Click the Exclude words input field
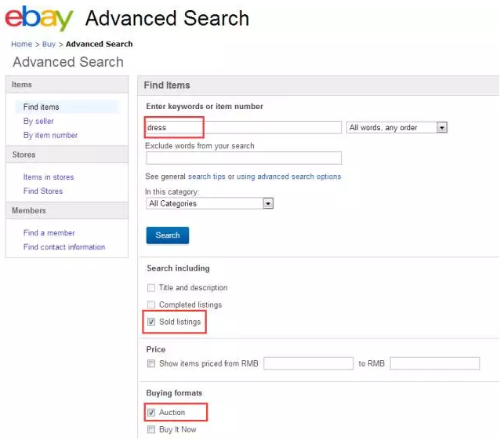 coord(244,158)
